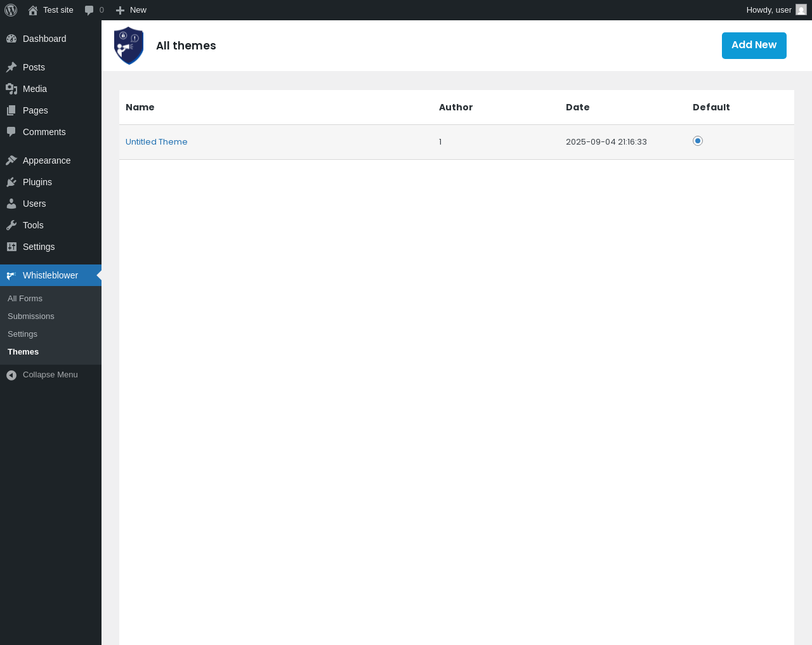Open the comments bubble icon in admin bar
812x645 pixels.
tap(89, 10)
